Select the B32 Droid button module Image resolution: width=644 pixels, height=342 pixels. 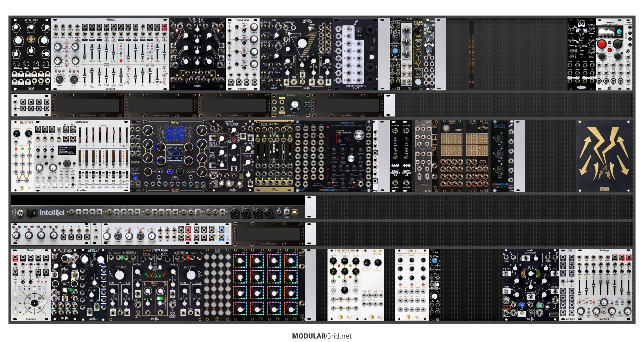click(x=217, y=285)
